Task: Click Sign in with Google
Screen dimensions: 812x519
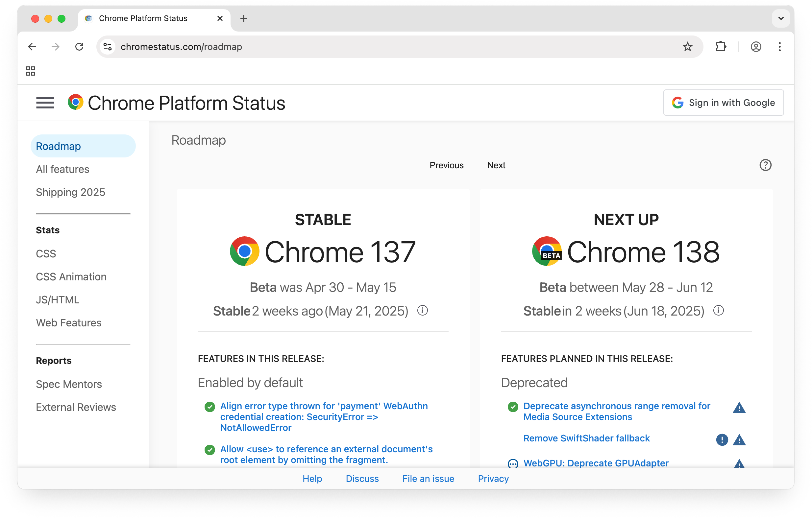Action: pos(723,103)
